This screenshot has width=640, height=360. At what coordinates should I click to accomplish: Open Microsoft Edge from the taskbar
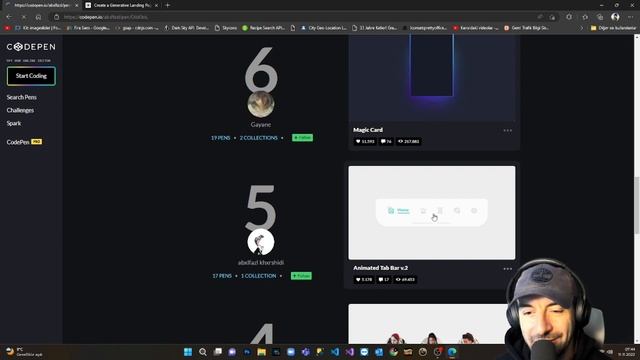pos(452,352)
